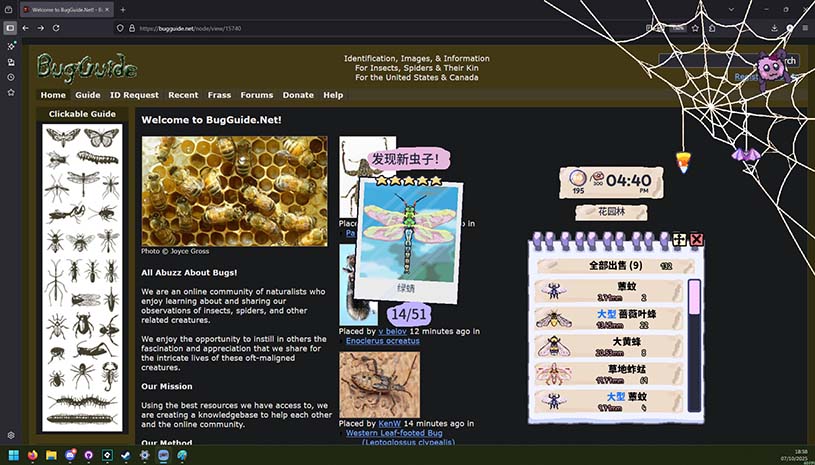Image resolution: width=815 pixels, height=465 pixels.
Task: Open Firefox from the taskbar
Action: (33, 455)
